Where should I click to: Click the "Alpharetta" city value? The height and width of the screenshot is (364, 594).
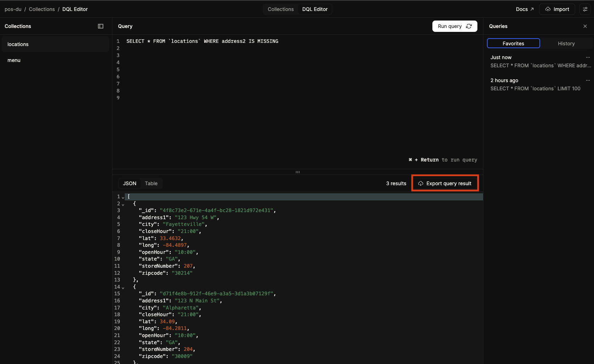(181, 308)
